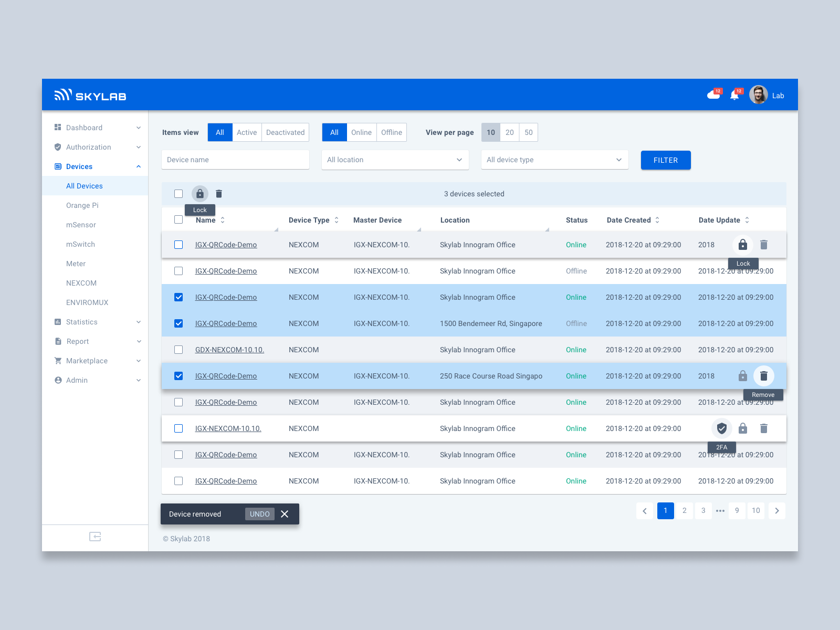Open the notifications bell icon
The width and height of the screenshot is (840, 630).
click(734, 95)
